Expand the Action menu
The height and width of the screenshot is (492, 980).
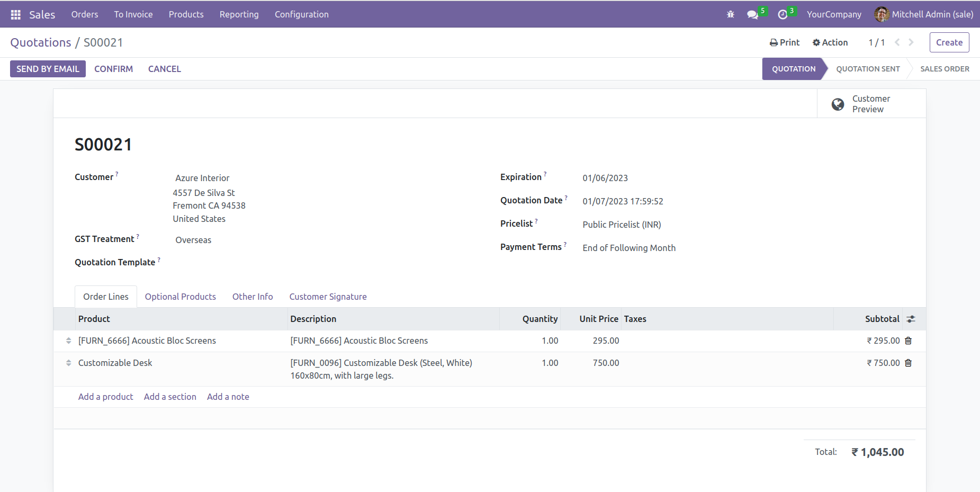click(x=830, y=42)
